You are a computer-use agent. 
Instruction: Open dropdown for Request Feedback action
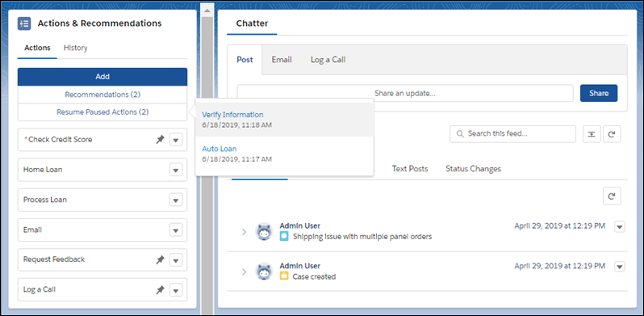176,260
